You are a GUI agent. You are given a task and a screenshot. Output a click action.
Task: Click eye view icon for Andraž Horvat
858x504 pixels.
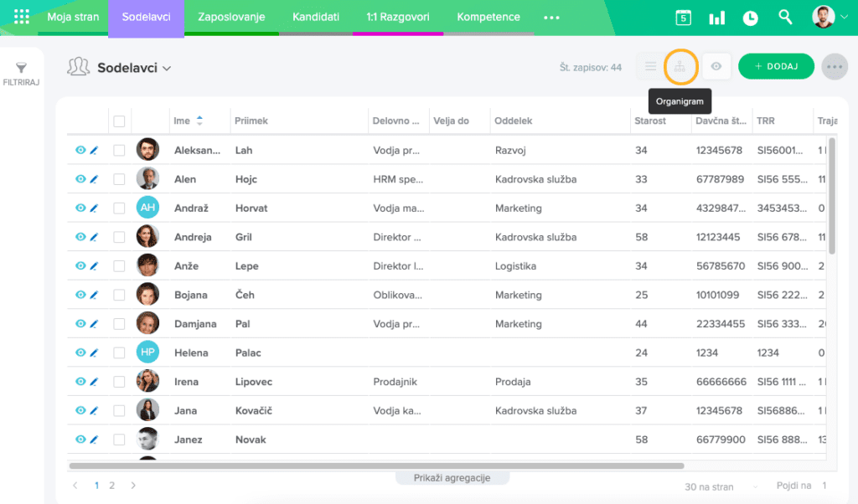click(80, 208)
